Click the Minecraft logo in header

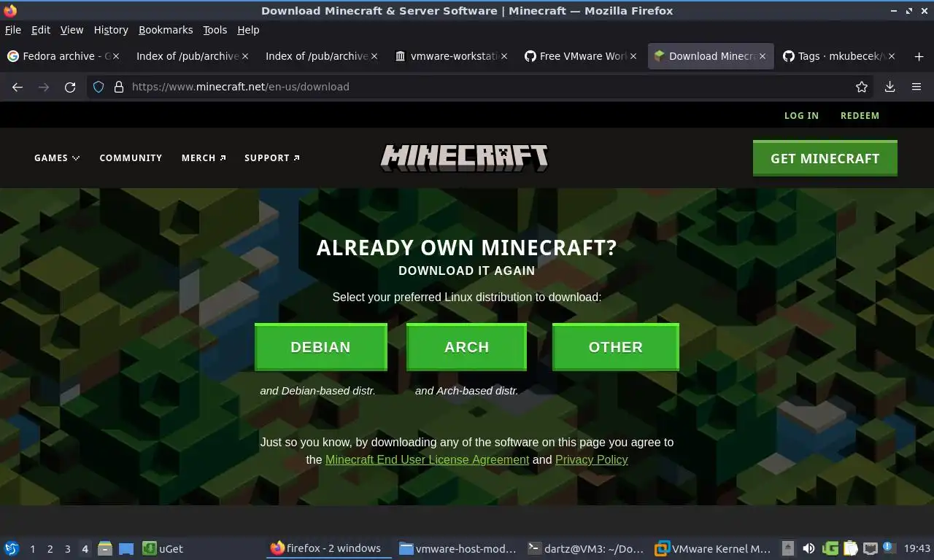(464, 157)
